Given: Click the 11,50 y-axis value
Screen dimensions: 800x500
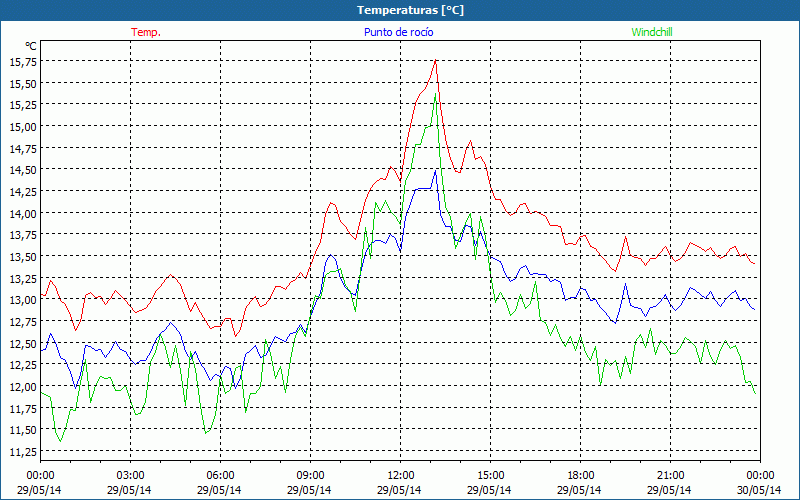Looking at the screenshot, I should tap(23, 430).
